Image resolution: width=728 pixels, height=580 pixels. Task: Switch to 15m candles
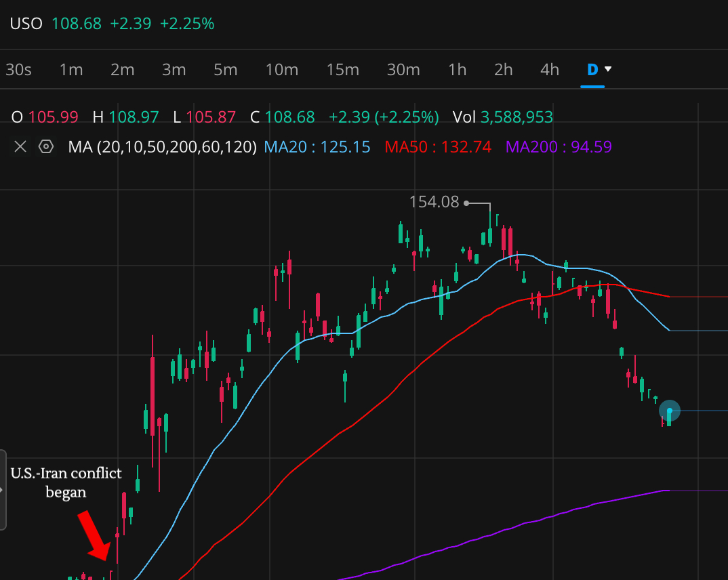tap(342, 70)
